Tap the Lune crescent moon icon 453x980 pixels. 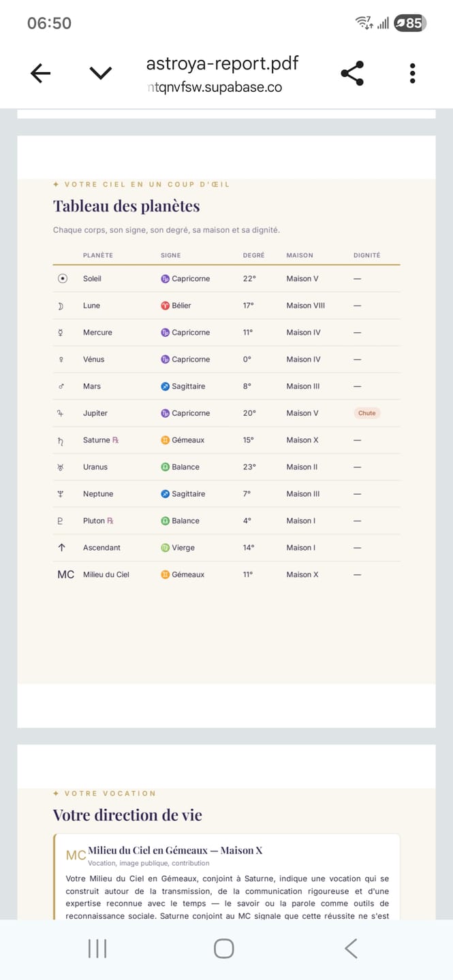[61, 306]
